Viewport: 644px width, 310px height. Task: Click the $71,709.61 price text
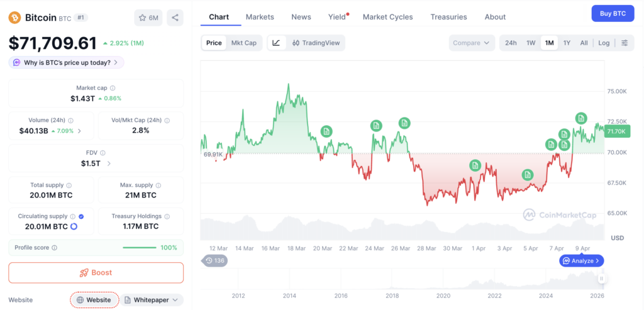coord(53,43)
